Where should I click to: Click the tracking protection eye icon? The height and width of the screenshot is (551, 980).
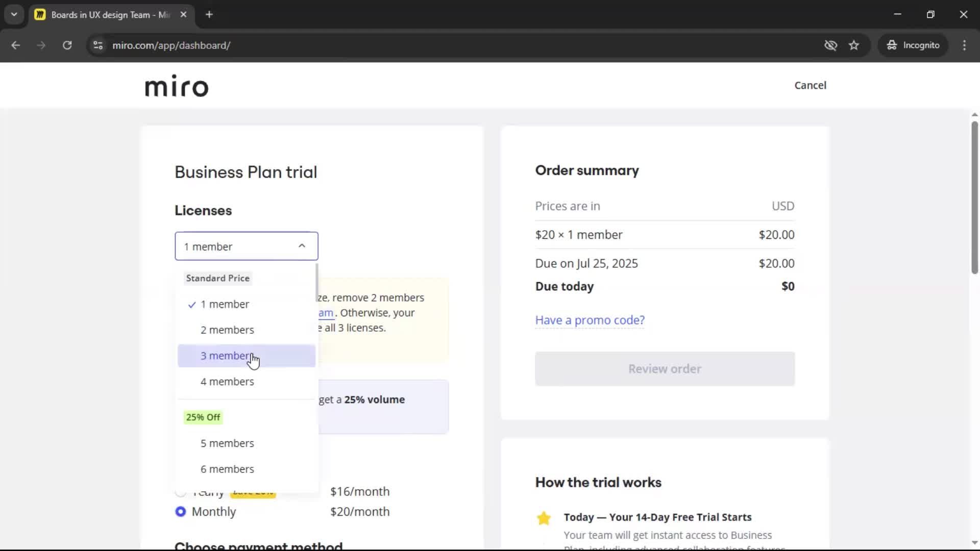coord(830,45)
